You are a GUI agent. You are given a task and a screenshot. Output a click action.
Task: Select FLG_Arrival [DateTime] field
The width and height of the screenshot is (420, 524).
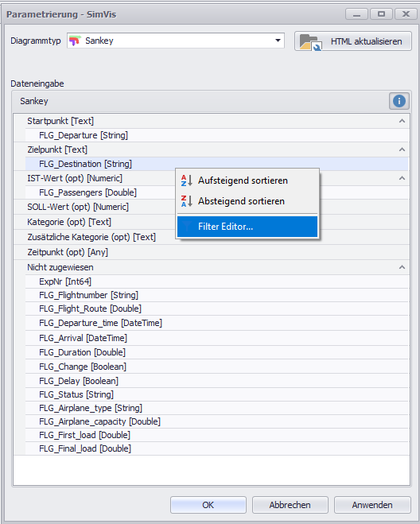(x=217, y=338)
